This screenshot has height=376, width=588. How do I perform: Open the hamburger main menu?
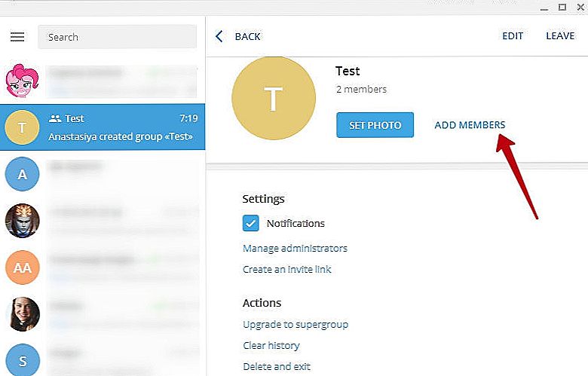(x=17, y=37)
